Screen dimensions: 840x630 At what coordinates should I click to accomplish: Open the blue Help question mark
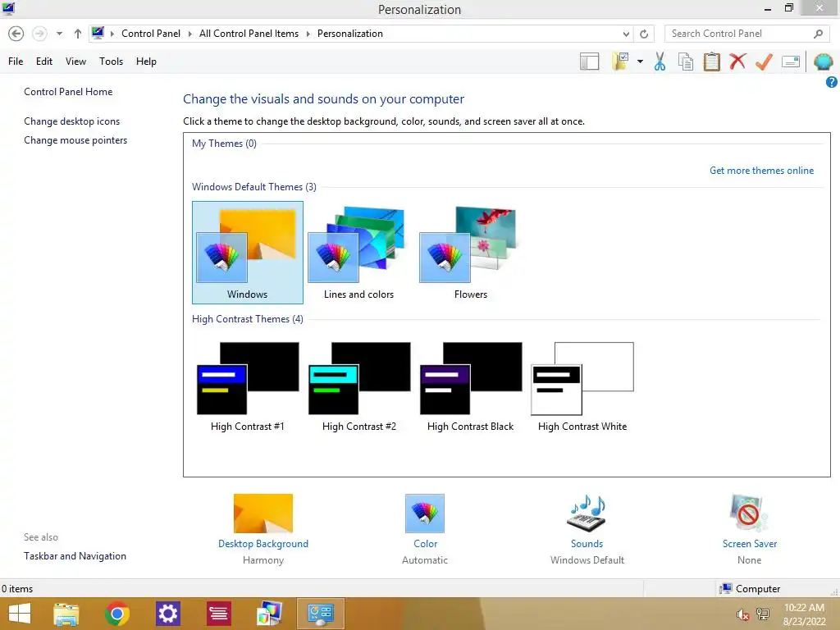[832, 82]
